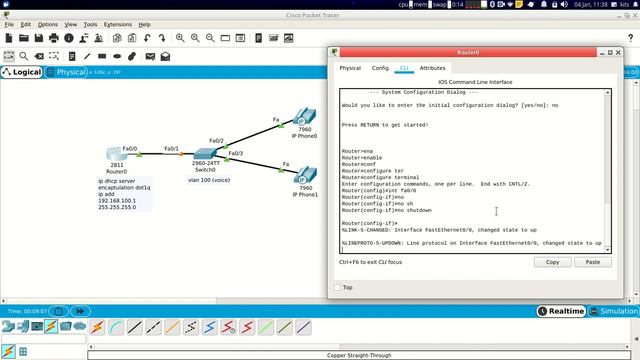Screen dimensions: 640x360
Task: Pick the Console cable connection
Action: [x=116, y=327]
